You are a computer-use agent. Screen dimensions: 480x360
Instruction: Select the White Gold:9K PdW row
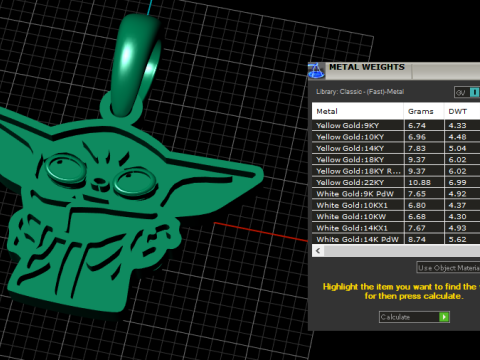396,194
